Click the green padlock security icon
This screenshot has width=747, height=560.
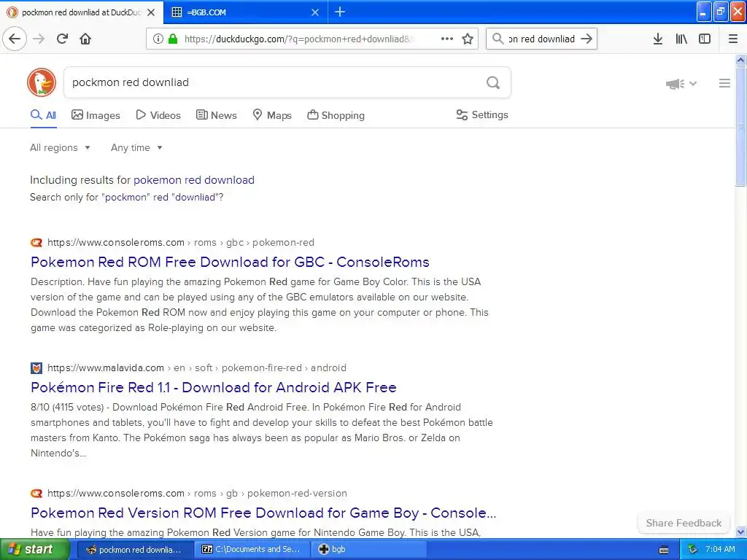pyautogui.click(x=173, y=39)
